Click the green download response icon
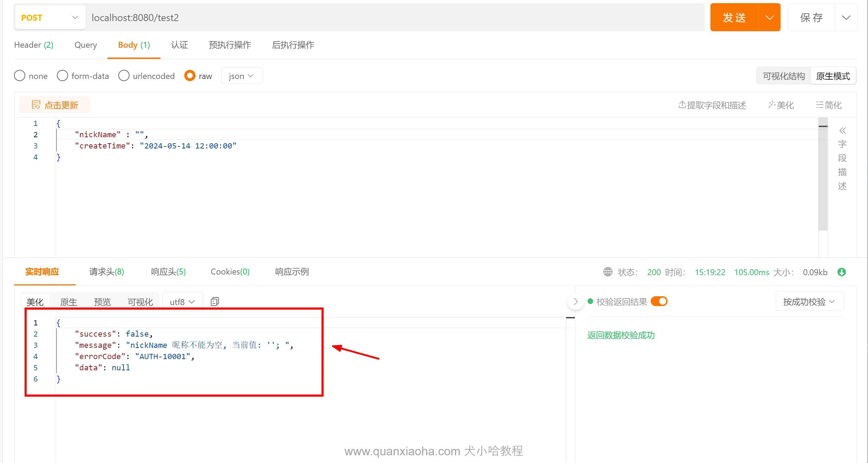Screen dimensions: 868x463 click(842, 272)
